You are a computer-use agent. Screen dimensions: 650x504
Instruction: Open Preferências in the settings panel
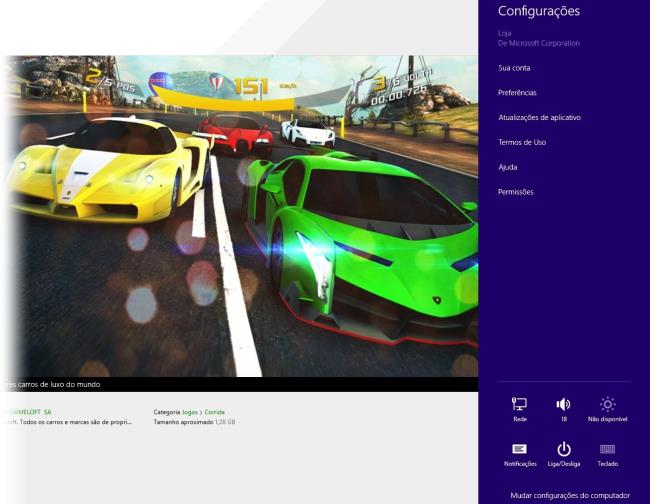(517, 93)
